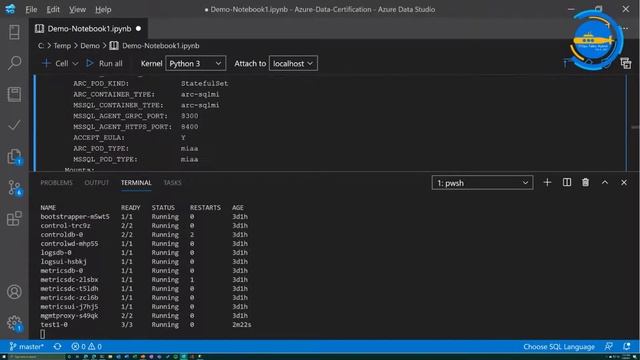640x360 pixels.
Task: Add a new terminal with the plus icon
Action: (547, 182)
